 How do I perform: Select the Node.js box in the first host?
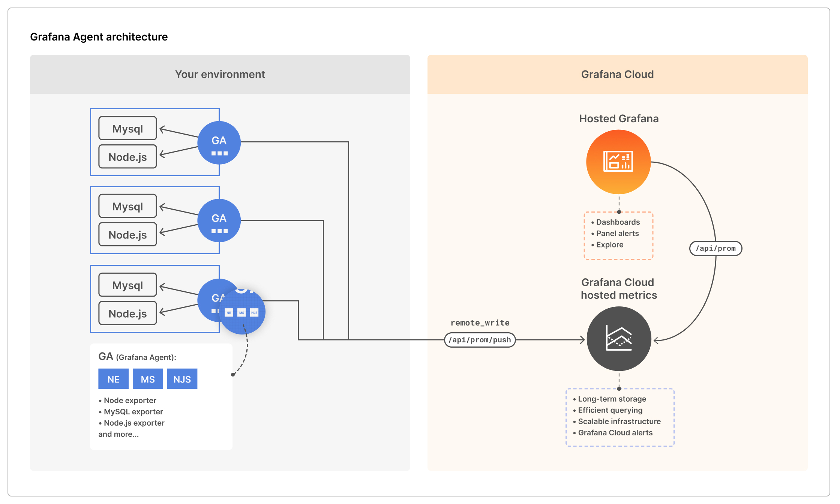(127, 157)
